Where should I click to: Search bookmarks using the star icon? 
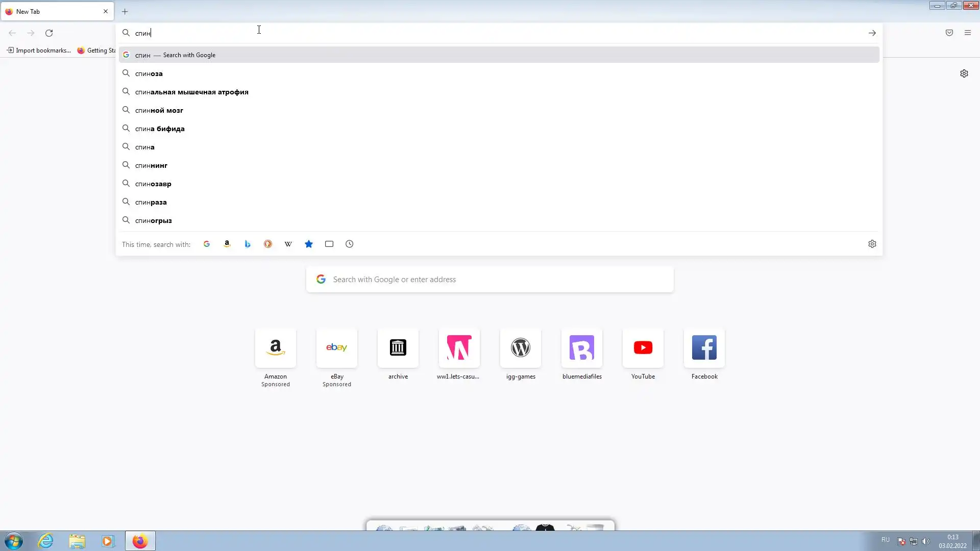pos(309,244)
